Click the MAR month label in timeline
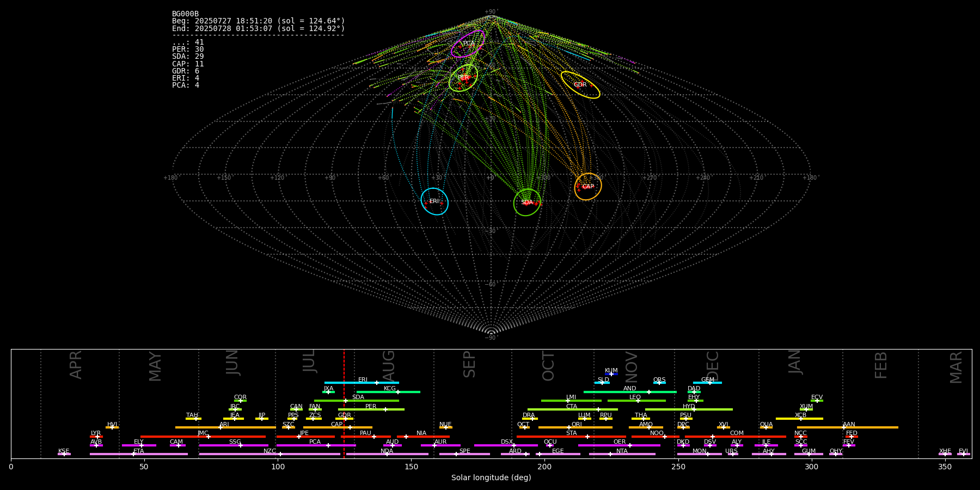 pyautogui.click(x=956, y=367)
